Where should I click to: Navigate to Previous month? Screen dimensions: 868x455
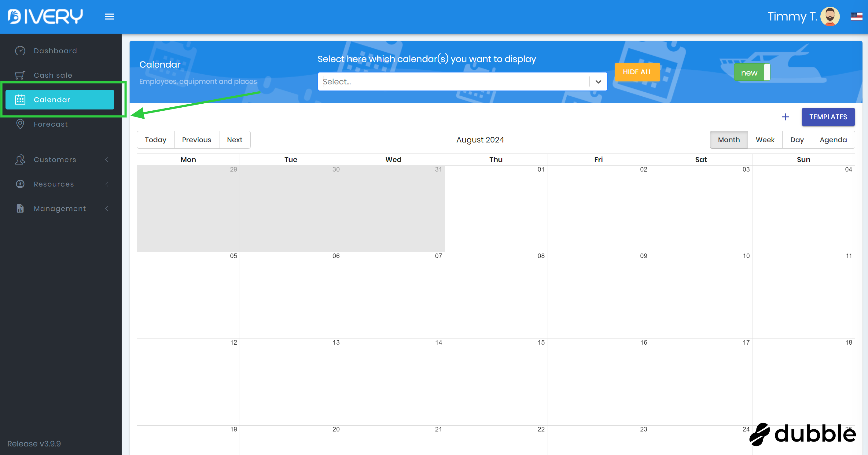point(197,140)
